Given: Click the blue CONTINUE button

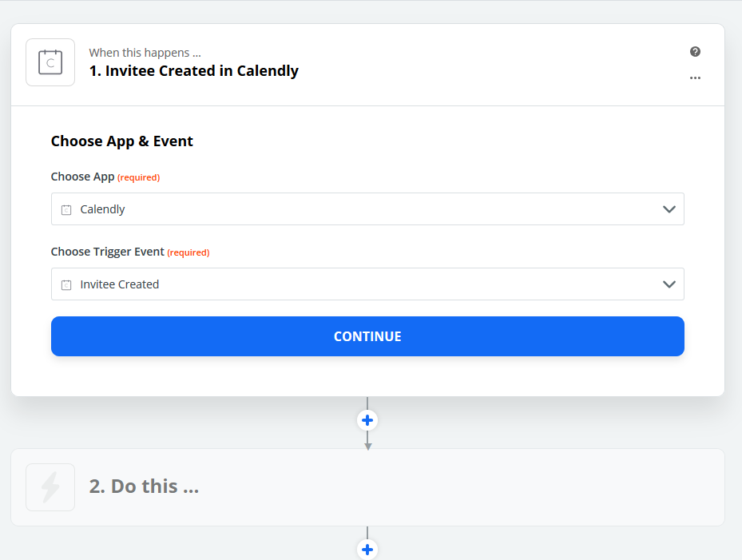Looking at the screenshot, I should point(367,336).
